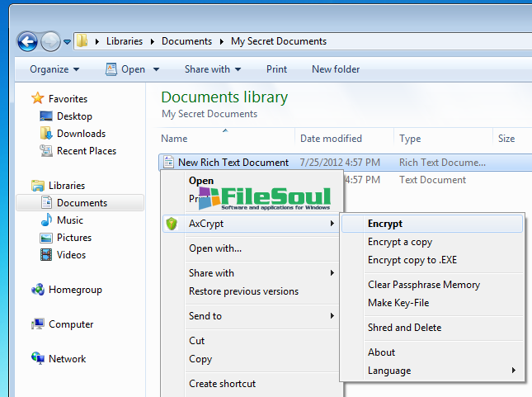Choose Encrypt from AxCrypt submenu
The image size is (532, 397).
[385, 224]
